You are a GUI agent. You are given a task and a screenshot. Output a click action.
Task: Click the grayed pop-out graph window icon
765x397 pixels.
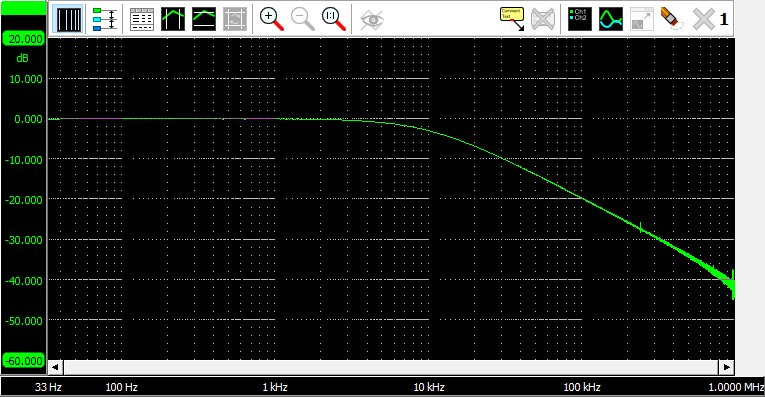coord(642,20)
